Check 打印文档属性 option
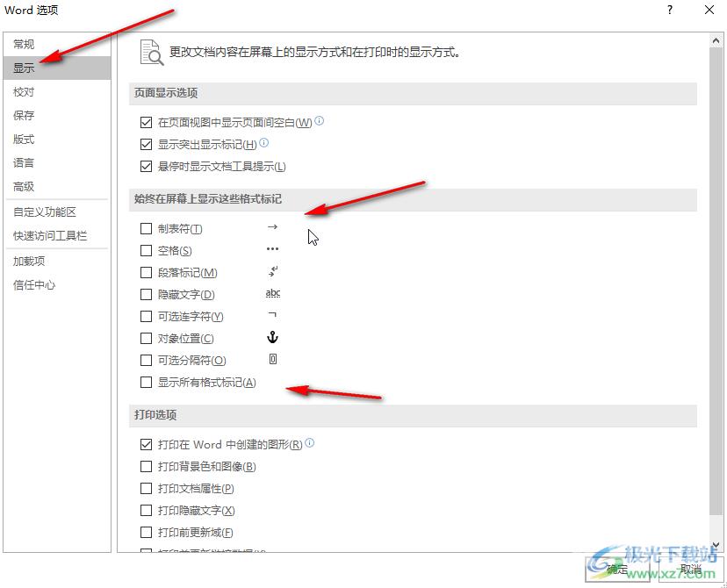This screenshot has width=727, height=588. click(x=146, y=488)
